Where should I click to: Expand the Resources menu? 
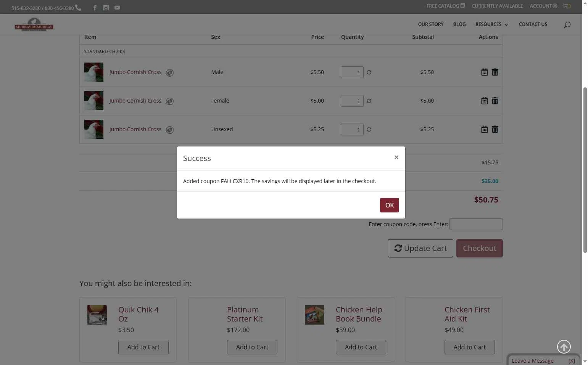click(x=491, y=24)
